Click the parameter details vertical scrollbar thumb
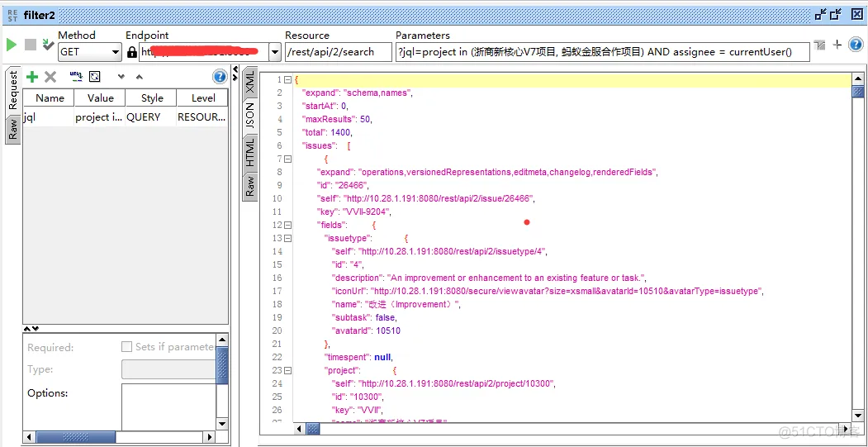 pyautogui.click(x=222, y=365)
